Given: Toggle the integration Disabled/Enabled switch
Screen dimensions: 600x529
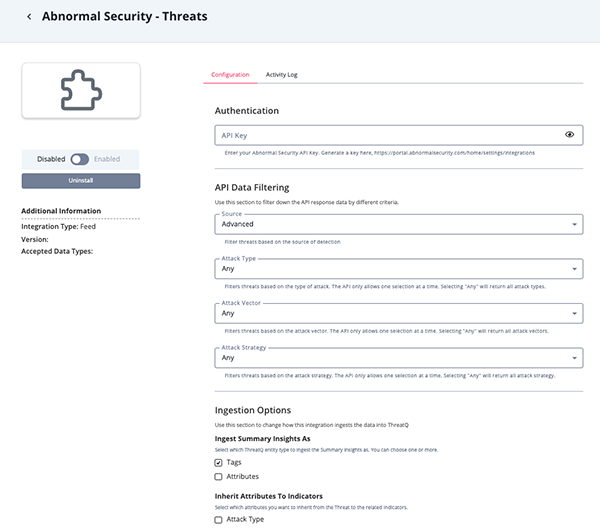Looking at the screenshot, I should point(80,159).
